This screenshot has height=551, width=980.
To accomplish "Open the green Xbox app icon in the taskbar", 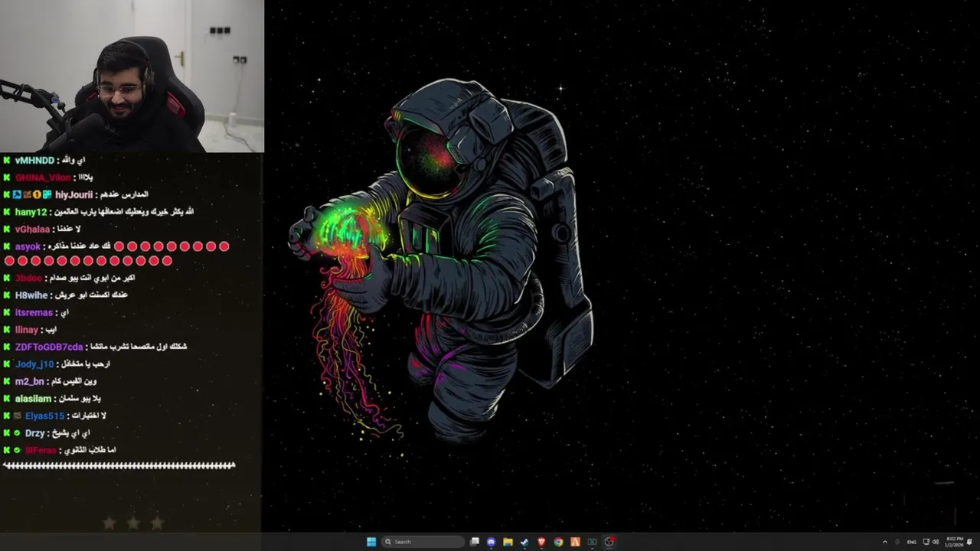I will tap(592, 542).
